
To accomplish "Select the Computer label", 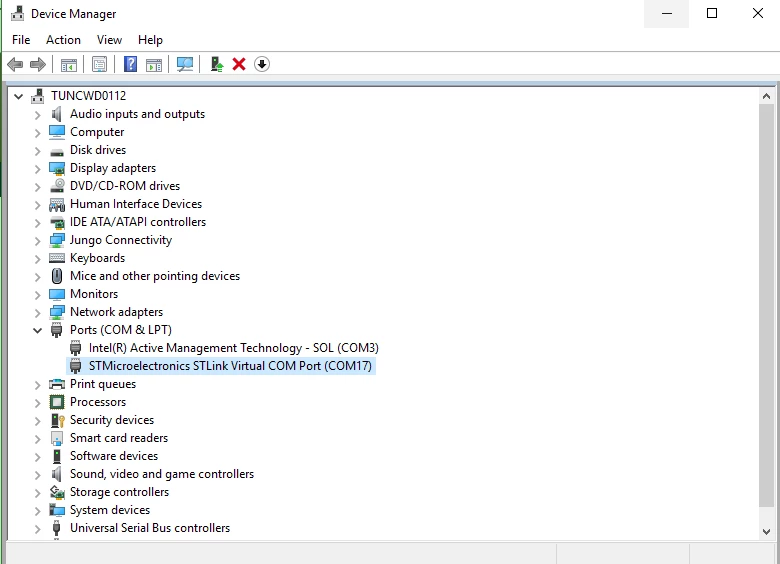I will click(x=97, y=132).
